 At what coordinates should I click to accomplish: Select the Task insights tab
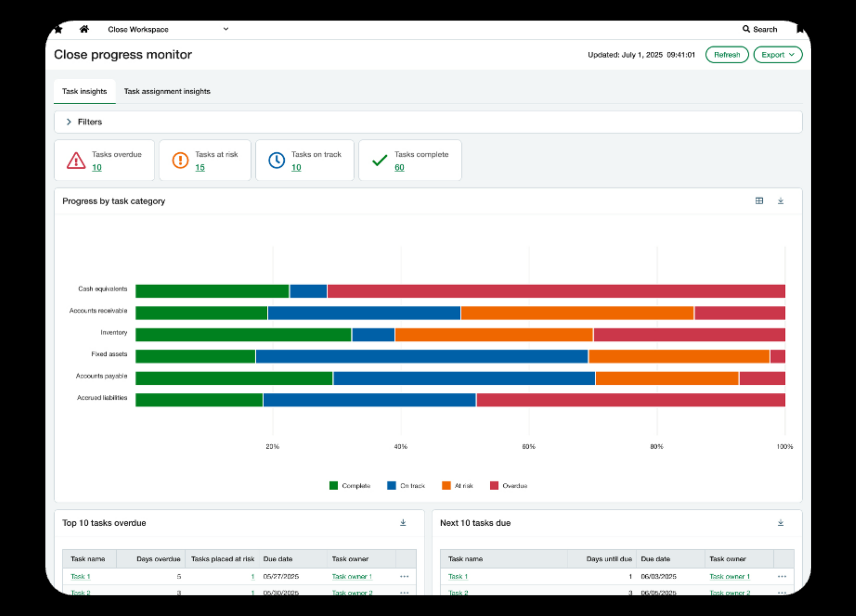85,91
